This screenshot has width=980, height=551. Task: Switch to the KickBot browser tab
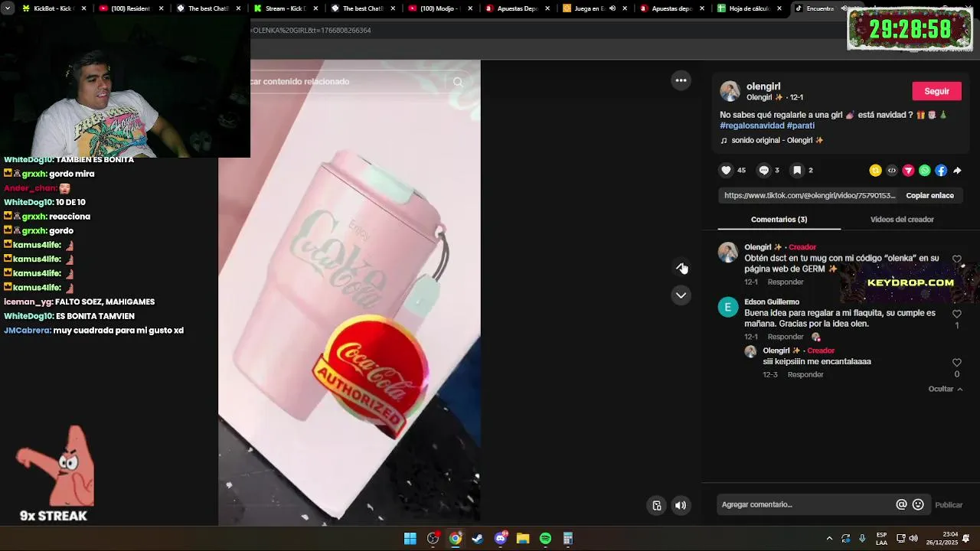point(54,8)
